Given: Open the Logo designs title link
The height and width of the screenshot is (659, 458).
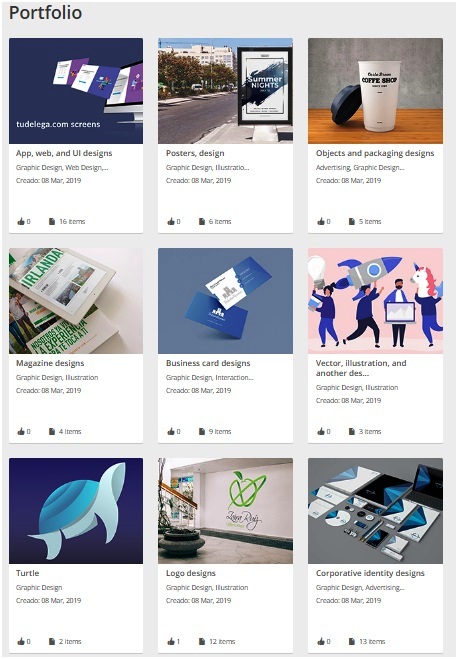Looking at the screenshot, I should [191, 573].
